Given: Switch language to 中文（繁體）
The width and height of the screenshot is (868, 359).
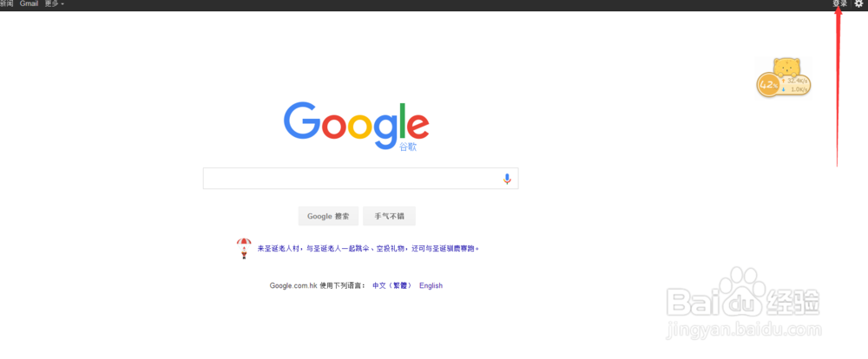Looking at the screenshot, I should 392,285.
